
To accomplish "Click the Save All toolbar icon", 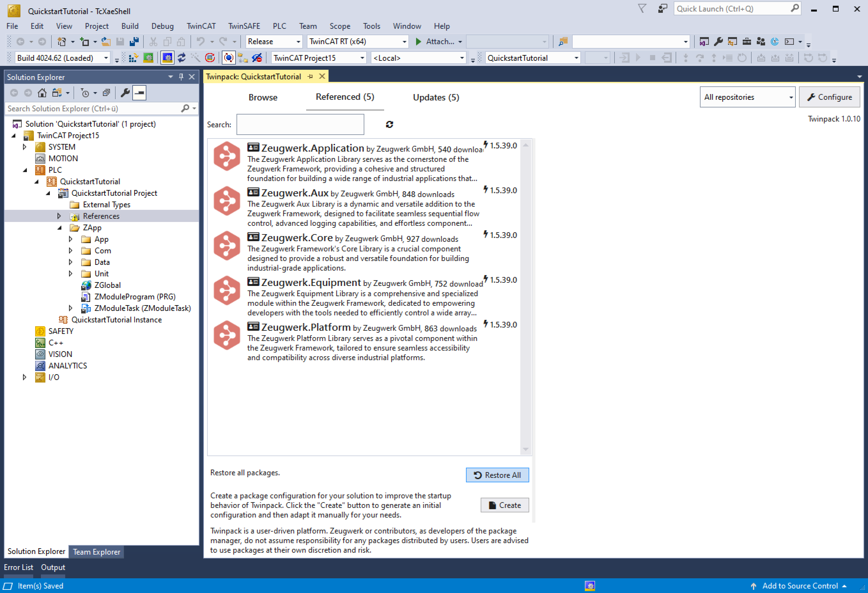I will pyautogui.click(x=134, y=42).
